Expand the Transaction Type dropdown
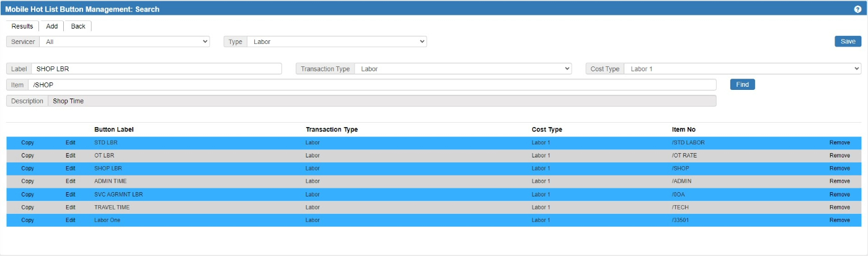The width and height of the screenshot is (868, 256). coord(463,69)
